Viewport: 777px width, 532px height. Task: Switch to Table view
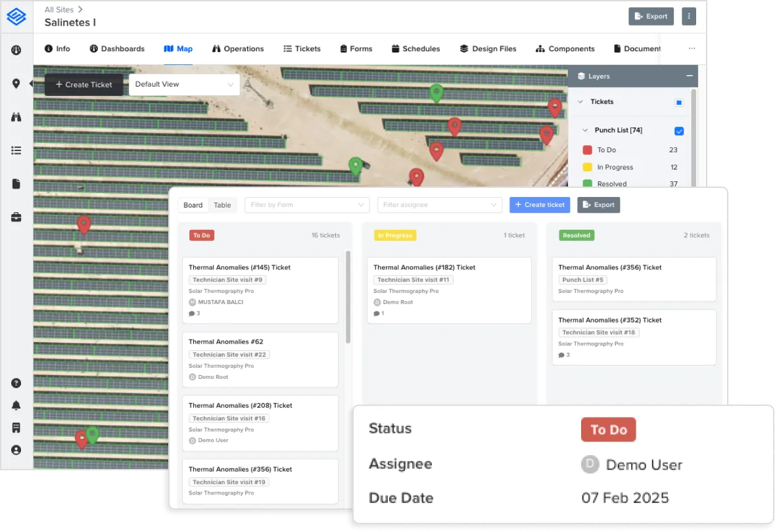[x=222, y=205]
